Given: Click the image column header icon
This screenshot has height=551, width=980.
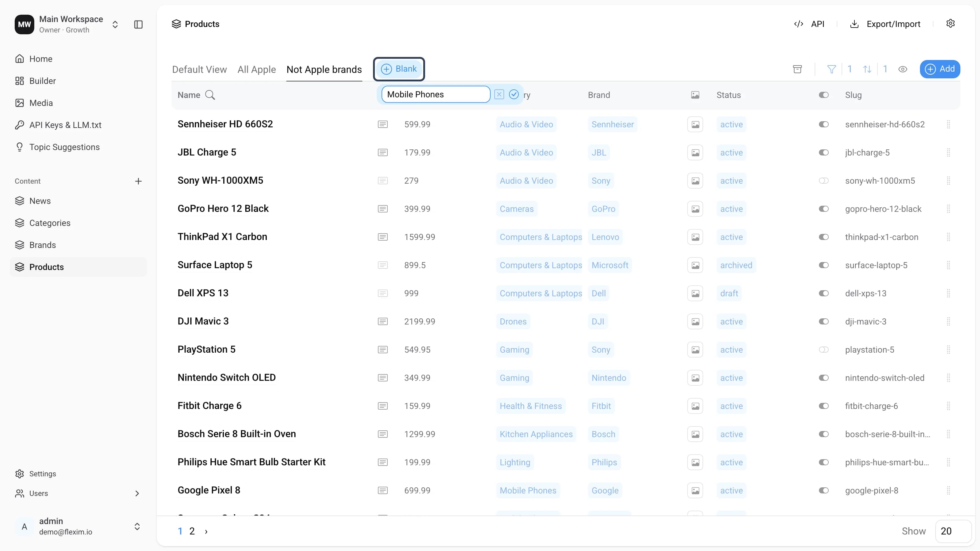Looking at the screenshot, I should [695, 95].
